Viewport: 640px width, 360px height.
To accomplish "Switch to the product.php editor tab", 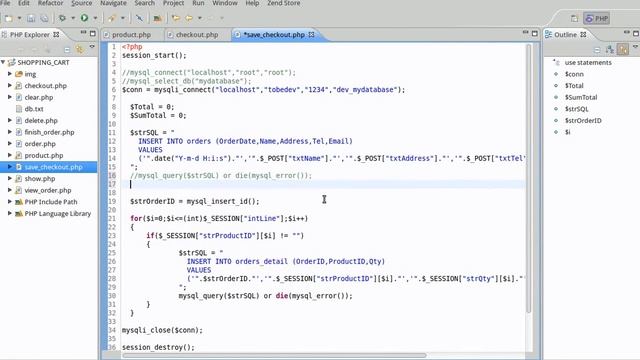I will pos(131,35).
